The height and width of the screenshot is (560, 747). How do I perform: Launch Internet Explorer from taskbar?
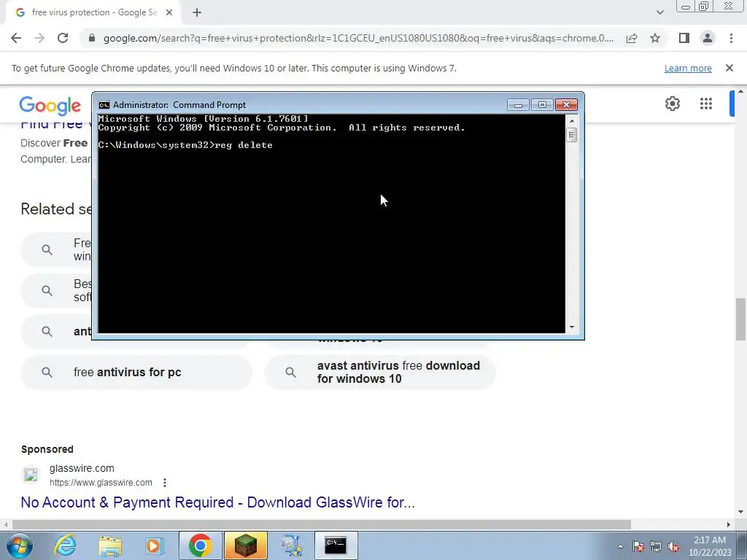65,545
